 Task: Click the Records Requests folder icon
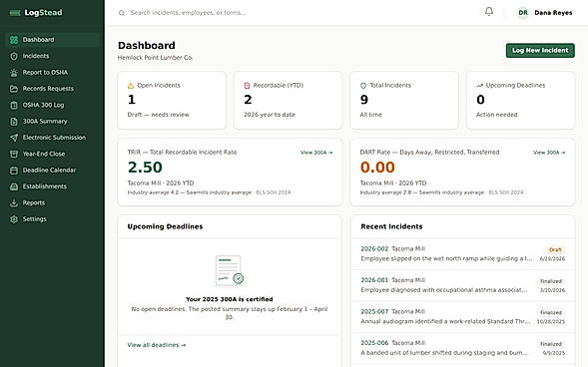(x=14, y=89)
